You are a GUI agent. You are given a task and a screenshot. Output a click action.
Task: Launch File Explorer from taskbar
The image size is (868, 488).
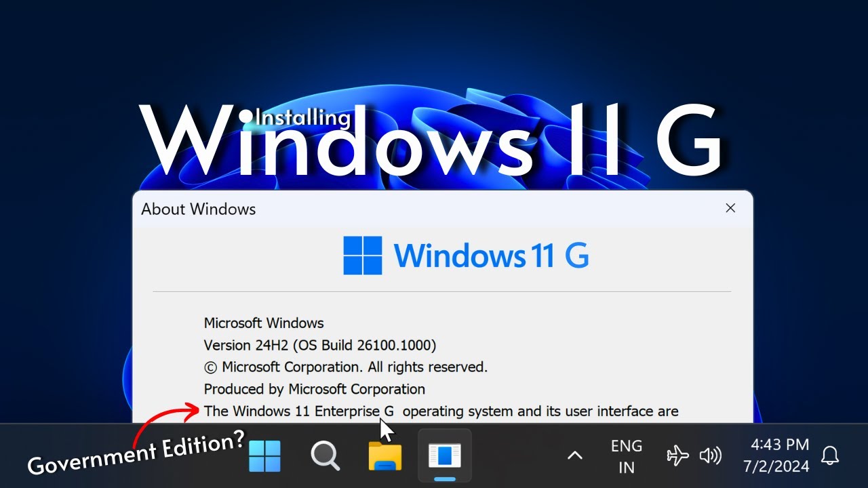[x=385, y=456]
